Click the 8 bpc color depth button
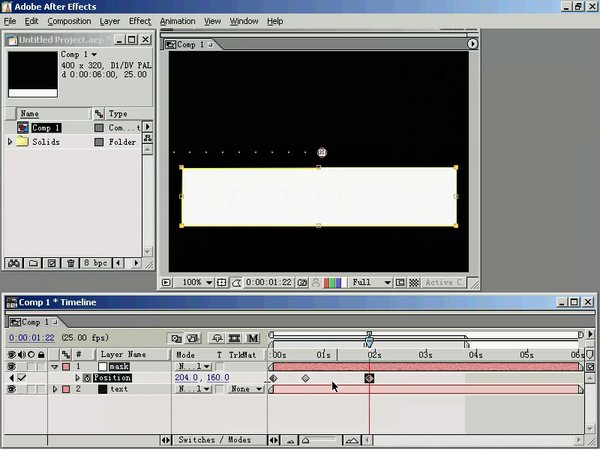The height and width of the screenshot is (450, 600). pyautogui.click(x=96, y=263)
